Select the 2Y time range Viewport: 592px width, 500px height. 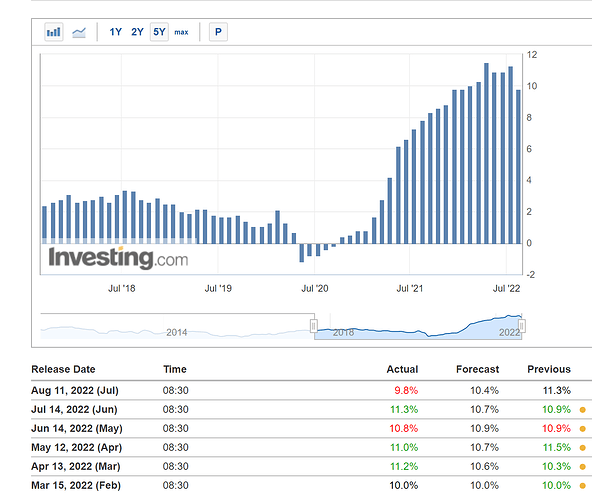click(x=137, y=32)
